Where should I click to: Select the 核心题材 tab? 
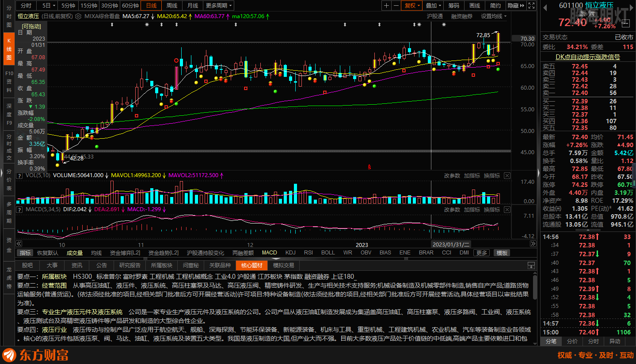251,265
